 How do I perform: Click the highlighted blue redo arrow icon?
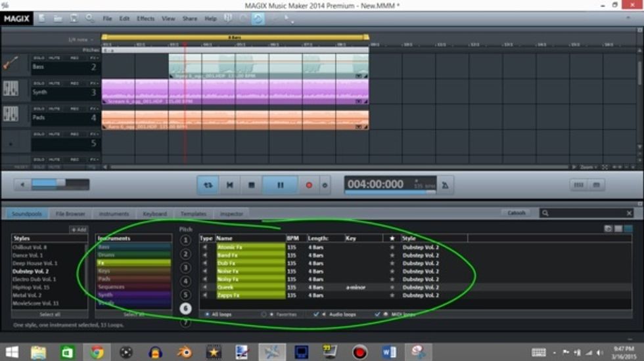click(x=258, y=18)
